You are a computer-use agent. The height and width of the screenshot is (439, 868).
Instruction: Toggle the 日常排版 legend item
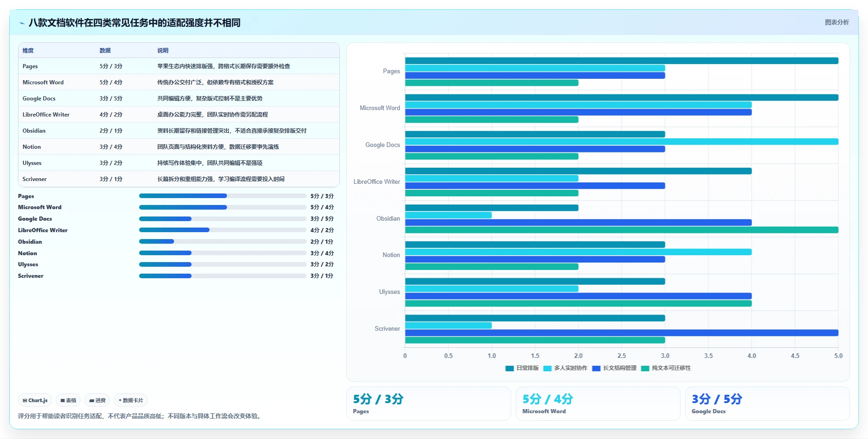pos(522,368)
